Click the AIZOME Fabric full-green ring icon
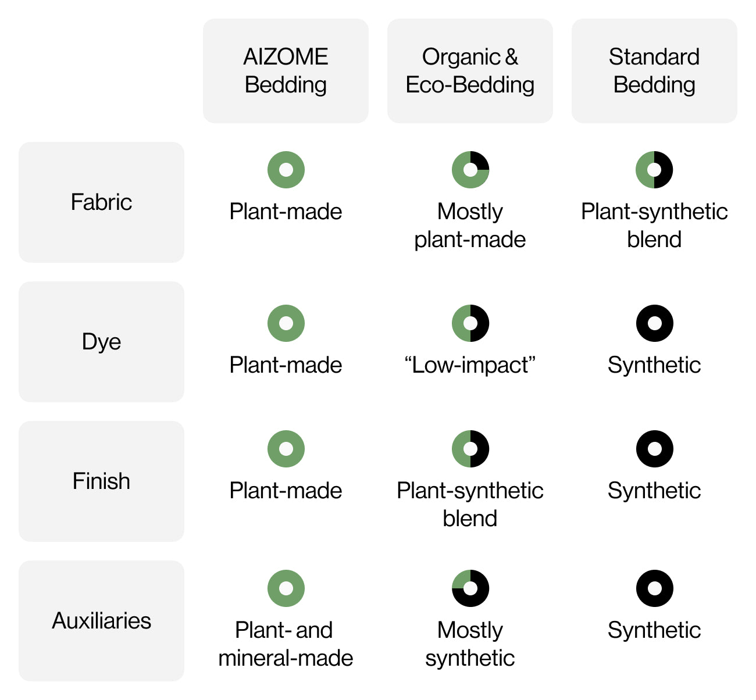 click(286, 170)
